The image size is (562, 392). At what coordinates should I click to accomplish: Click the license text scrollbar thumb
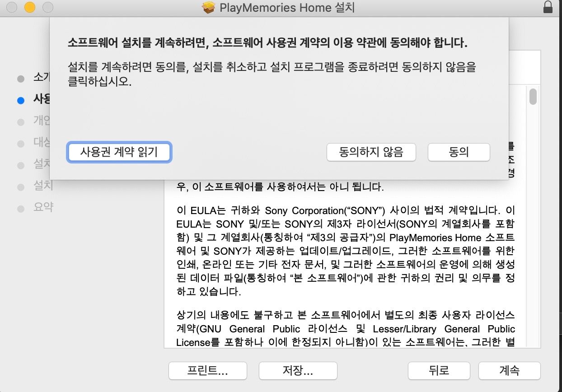(533, 97)
